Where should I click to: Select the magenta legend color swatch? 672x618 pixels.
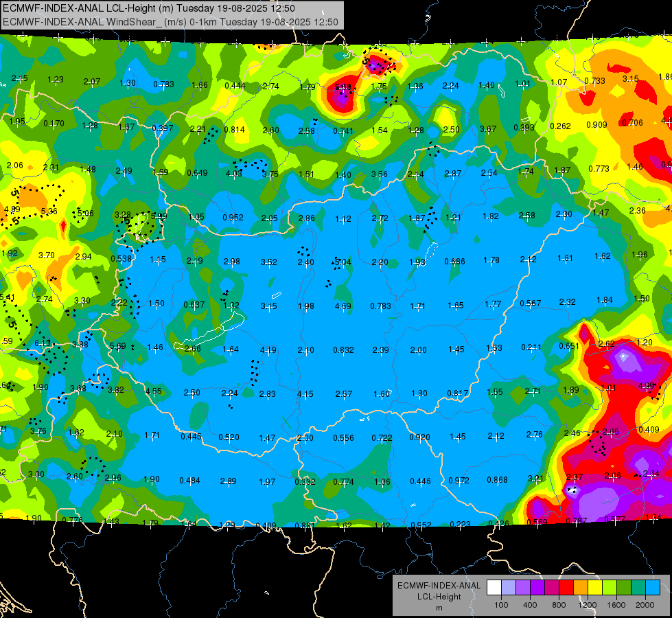[552, 588]
